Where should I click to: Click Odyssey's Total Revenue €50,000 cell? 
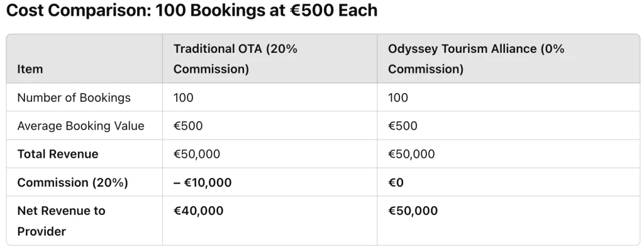pos(411,154)
